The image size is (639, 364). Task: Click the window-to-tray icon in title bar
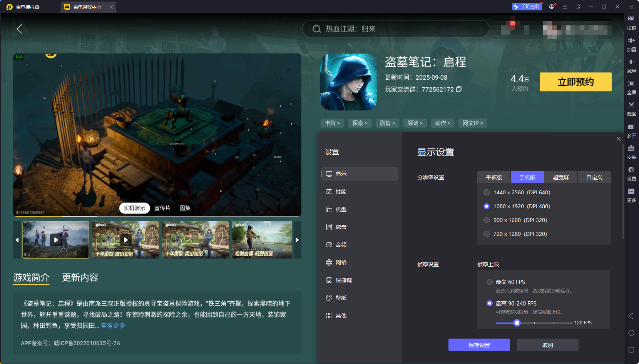click(x=578, y=7)
